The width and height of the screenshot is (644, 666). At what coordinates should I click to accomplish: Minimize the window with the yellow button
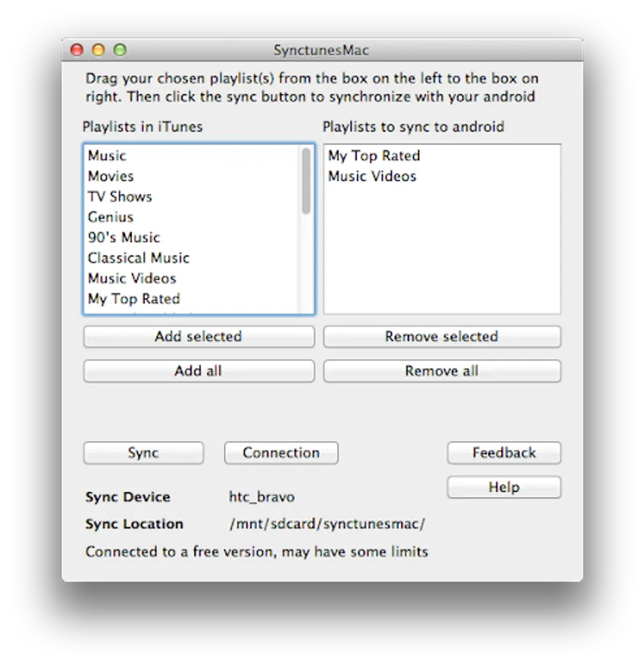(x=98, y=50)
